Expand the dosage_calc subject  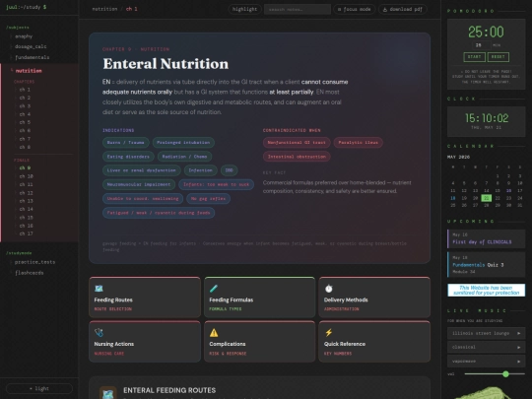[x=31, y=46]
